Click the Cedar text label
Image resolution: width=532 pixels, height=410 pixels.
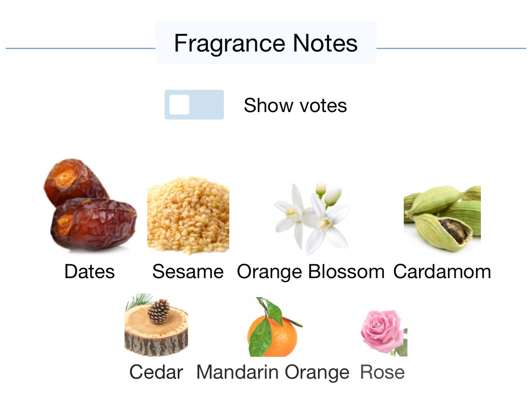pyautogui.click(x=156, y=372)
